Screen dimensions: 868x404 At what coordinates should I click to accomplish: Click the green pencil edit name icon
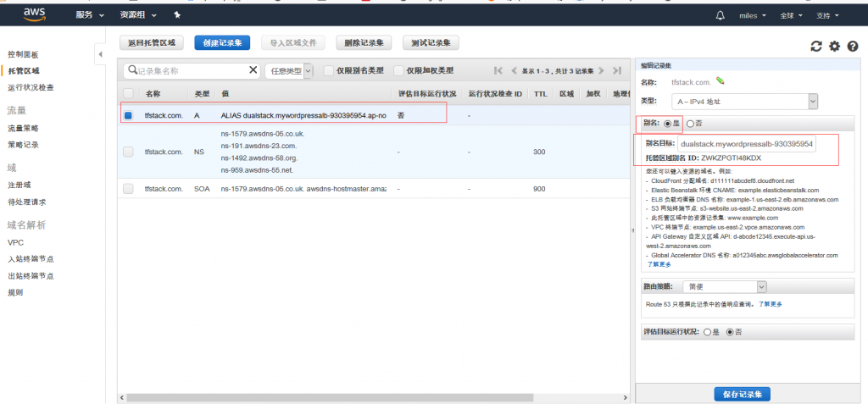point(721,80)
